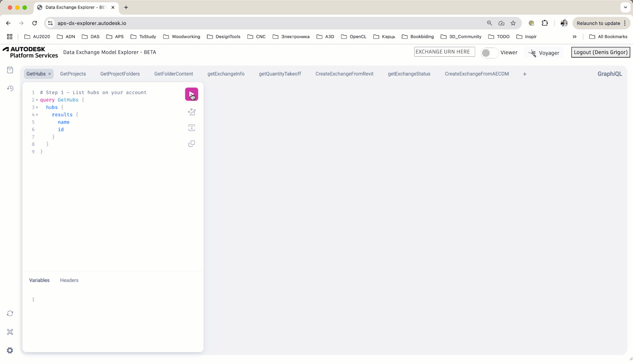Click Relaunch to update button
Screen dimensions: 633x364
pyautogui.click(x=601, y=23)
